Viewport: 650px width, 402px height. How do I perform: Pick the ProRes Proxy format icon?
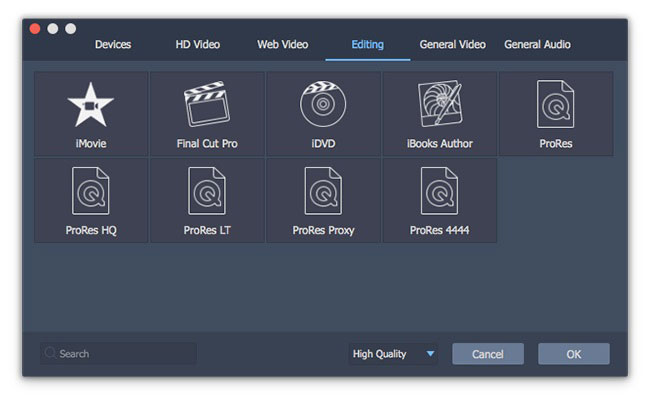click(x=323, y=191)
